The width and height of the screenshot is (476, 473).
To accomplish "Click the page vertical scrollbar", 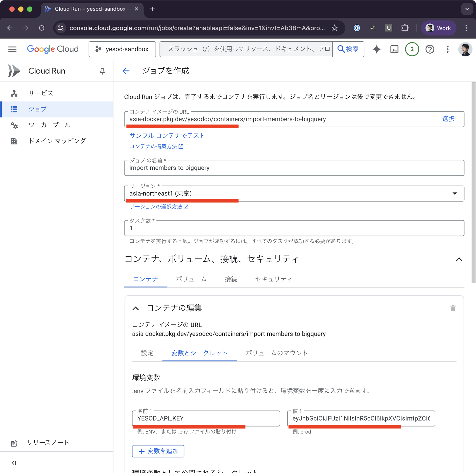I will click(473, 183).
